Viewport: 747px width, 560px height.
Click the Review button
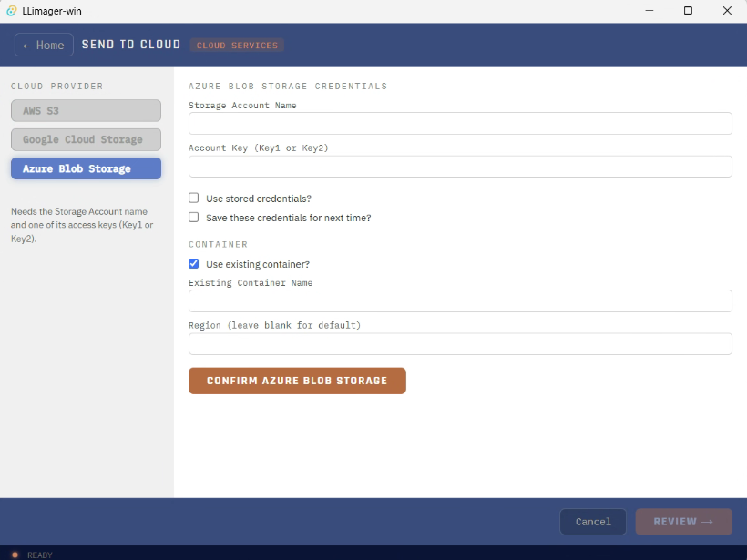pos(683,522)
